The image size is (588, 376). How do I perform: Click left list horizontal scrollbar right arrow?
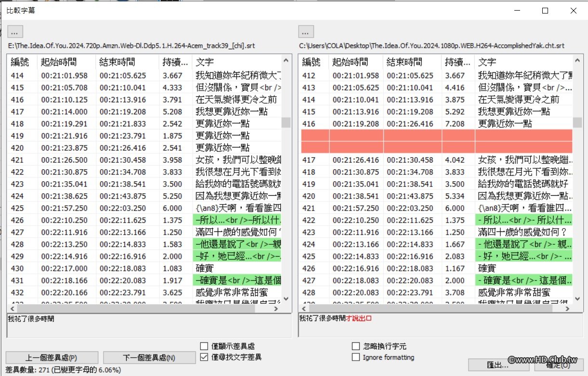(x=277, y=308)
